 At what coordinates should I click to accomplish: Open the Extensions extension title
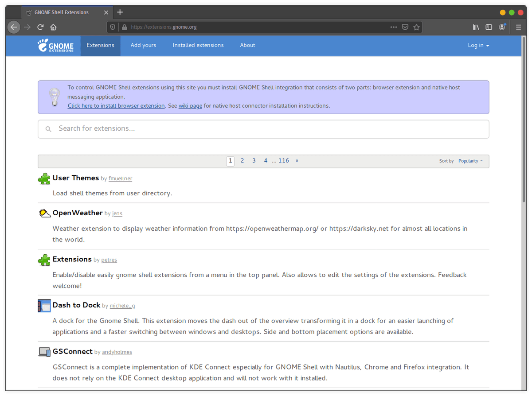click(x=72, y=259)
